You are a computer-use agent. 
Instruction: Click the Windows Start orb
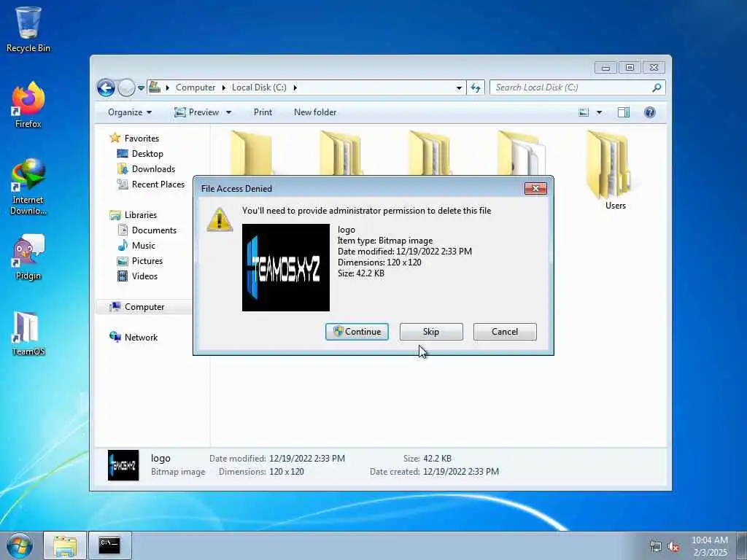point(20,545)
